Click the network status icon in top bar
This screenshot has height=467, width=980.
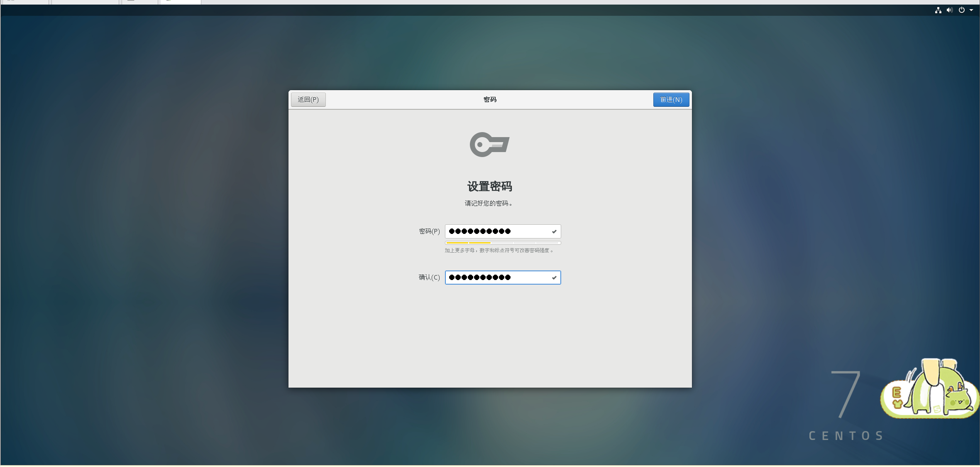pyautogui.click(x=938, y=10)
